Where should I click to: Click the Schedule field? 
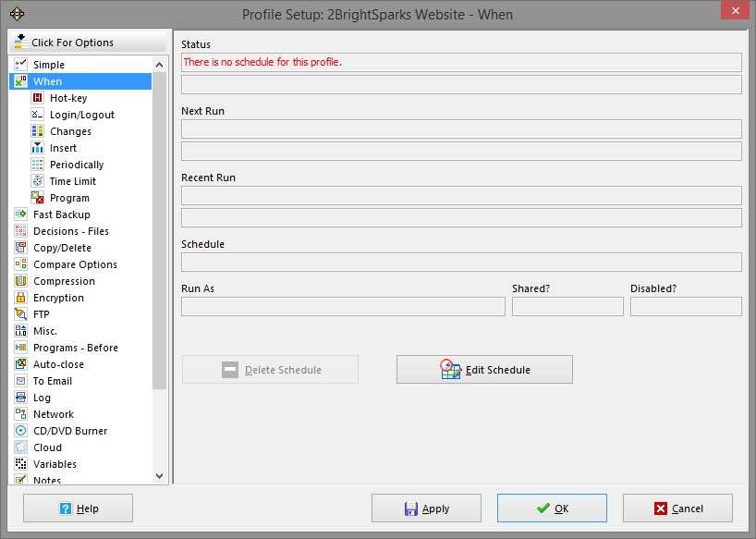coord(461,262)
